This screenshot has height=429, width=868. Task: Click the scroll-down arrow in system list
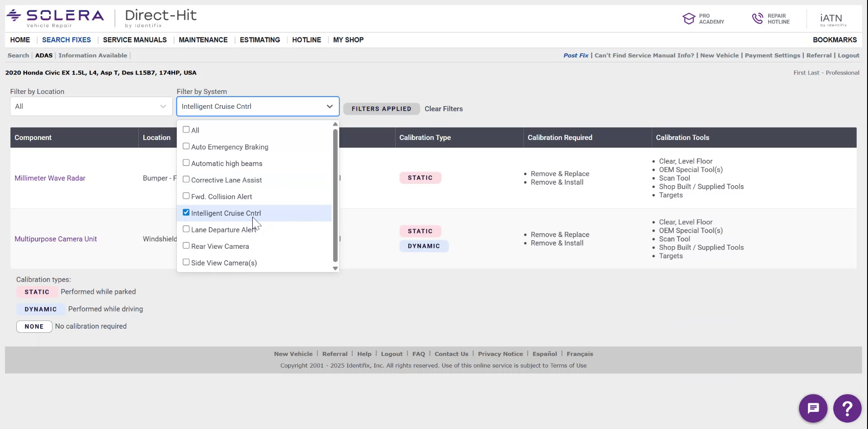point(335,268)
